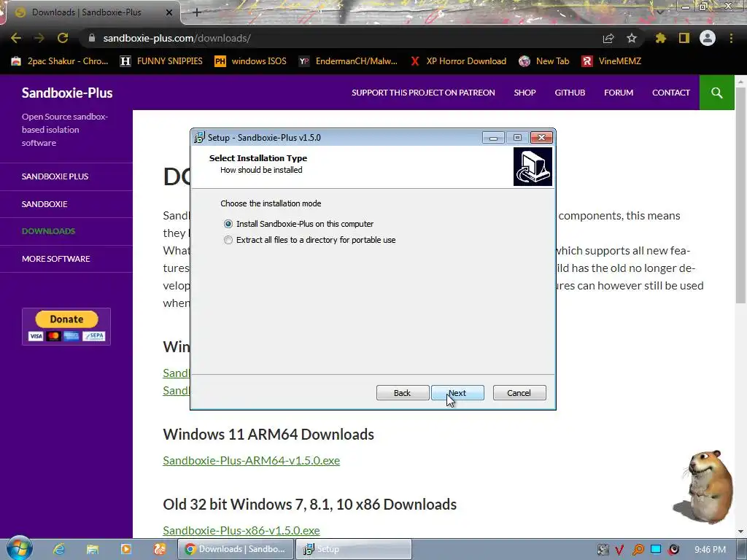Click DOWNLOADS sidebar menu item
Viewport: 747px width, 560px height.
click(48, 231)
